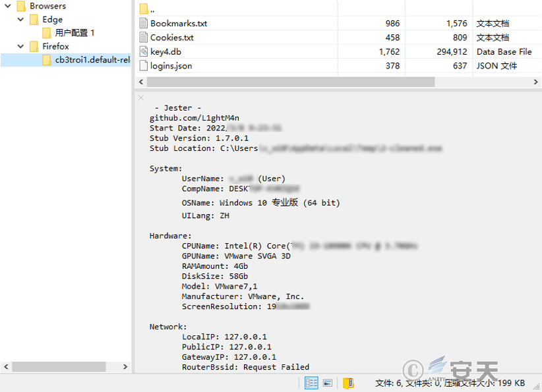The image size is (542, 392).
Task: Switch to thumbnail preview view icon
Action: coord(327,383)
